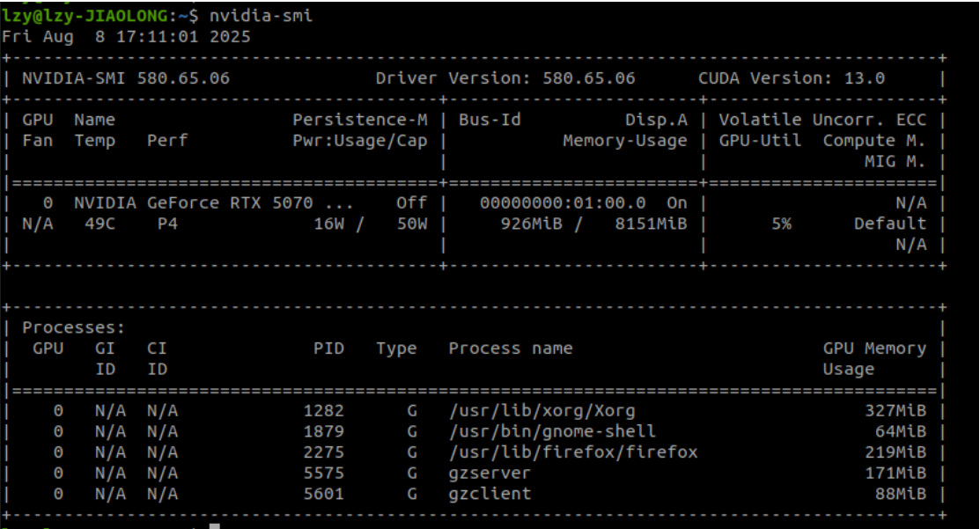Click the /usr/lib/xorg/Xorg process name
Image resolution: width=980 pixels, height=529 pixels.
[x=542, y=410]
